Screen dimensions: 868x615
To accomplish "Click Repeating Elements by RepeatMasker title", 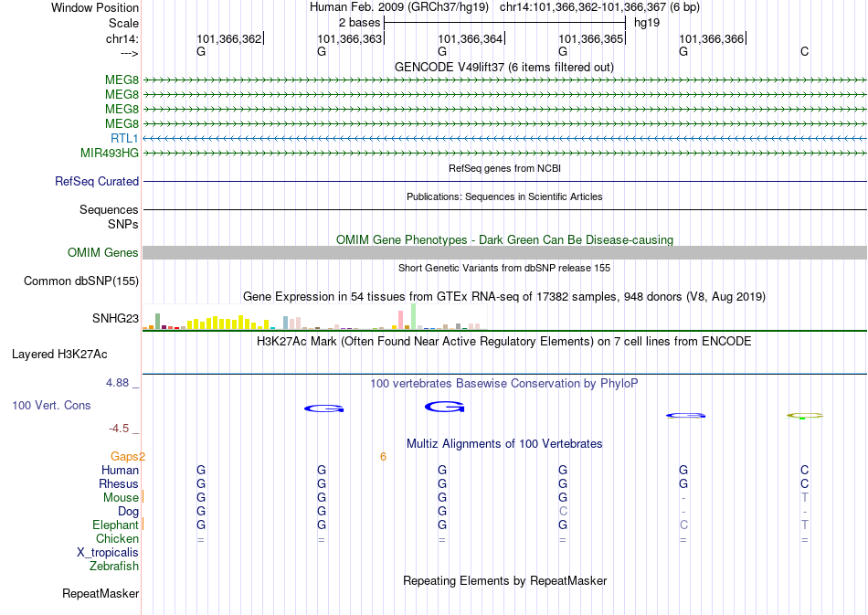I will pos(504,580).
